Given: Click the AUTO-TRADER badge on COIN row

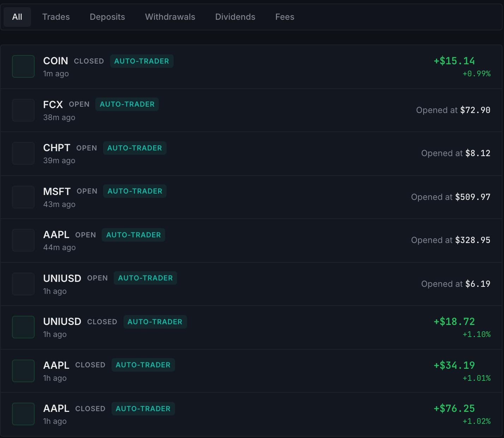Looking at the screenshot, I should 142,61.
